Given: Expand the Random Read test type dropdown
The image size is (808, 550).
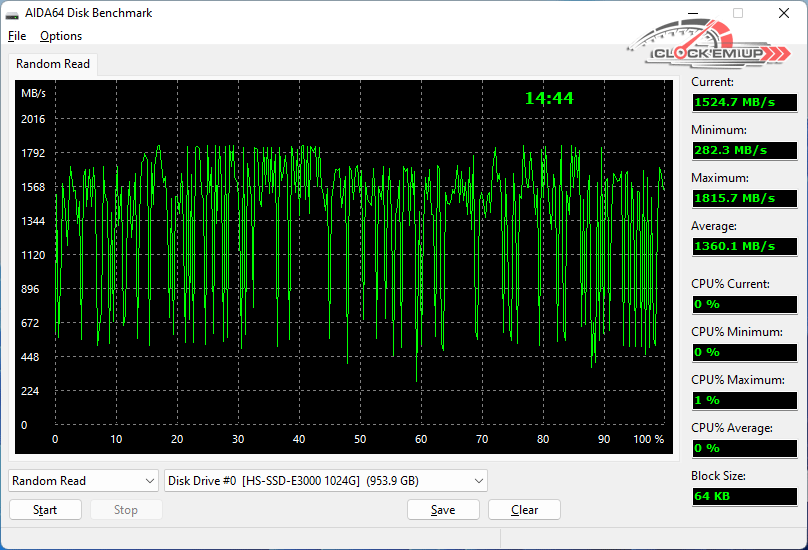Looking at the screenshot, I should (83, 481).
